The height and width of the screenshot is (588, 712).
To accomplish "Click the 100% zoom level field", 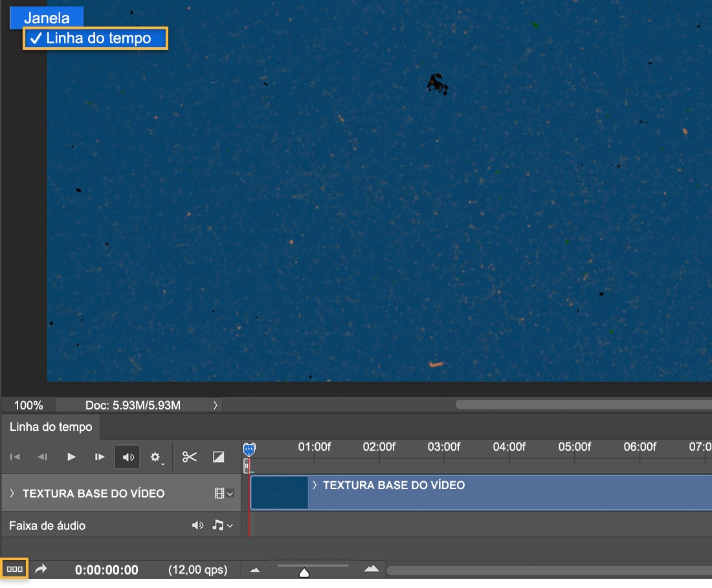I will [28, 405].
